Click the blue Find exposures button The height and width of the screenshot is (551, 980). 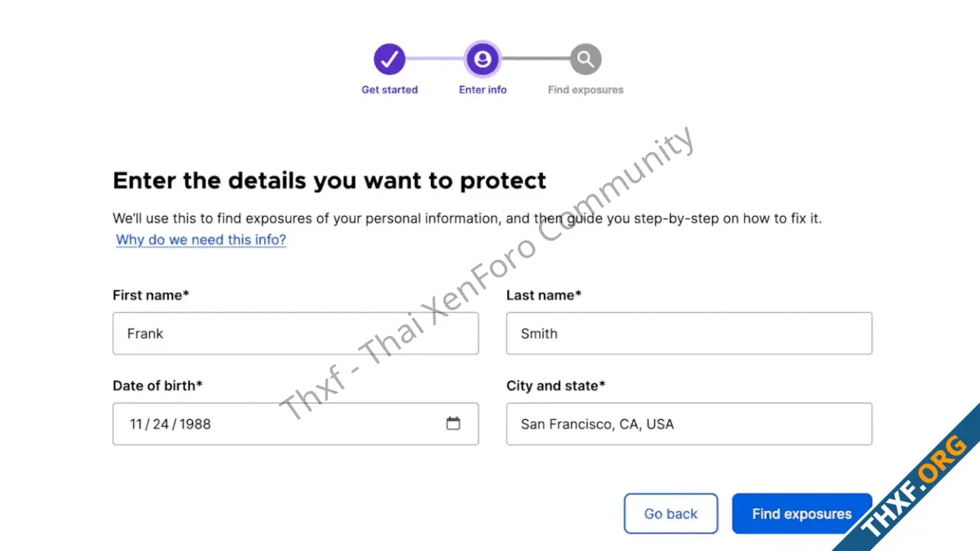[802, 514]
